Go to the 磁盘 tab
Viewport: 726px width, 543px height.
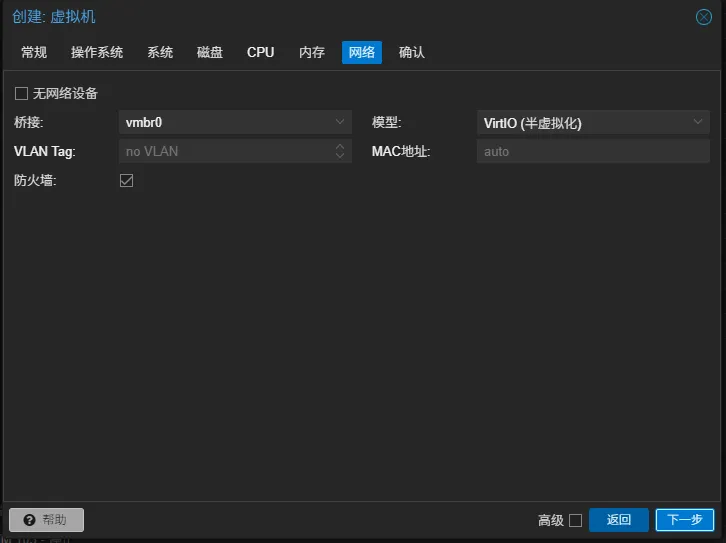pyautogui.click(x=210, y=52)
